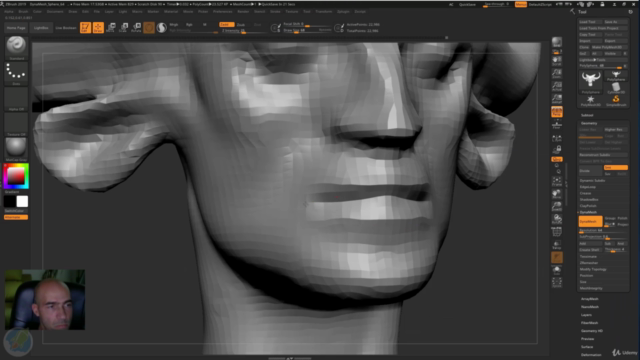Image resolution: width=640 pixels, height=360 pixels.
Task: Select the SimpleBrush tool
Action: coord(616,101)
